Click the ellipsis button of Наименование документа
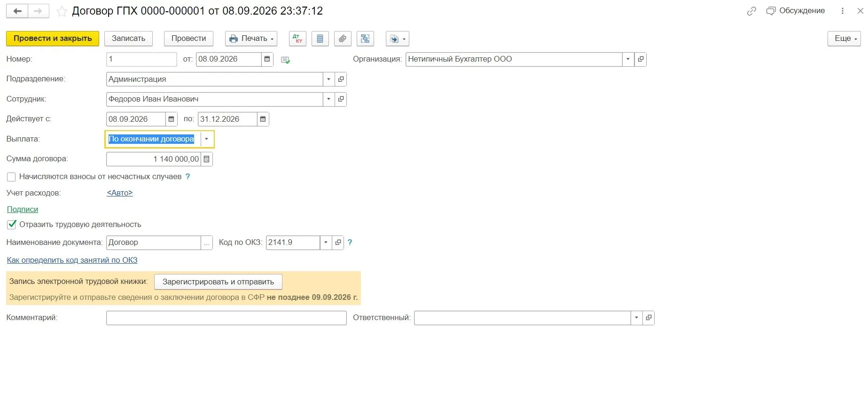 (206, 243)
